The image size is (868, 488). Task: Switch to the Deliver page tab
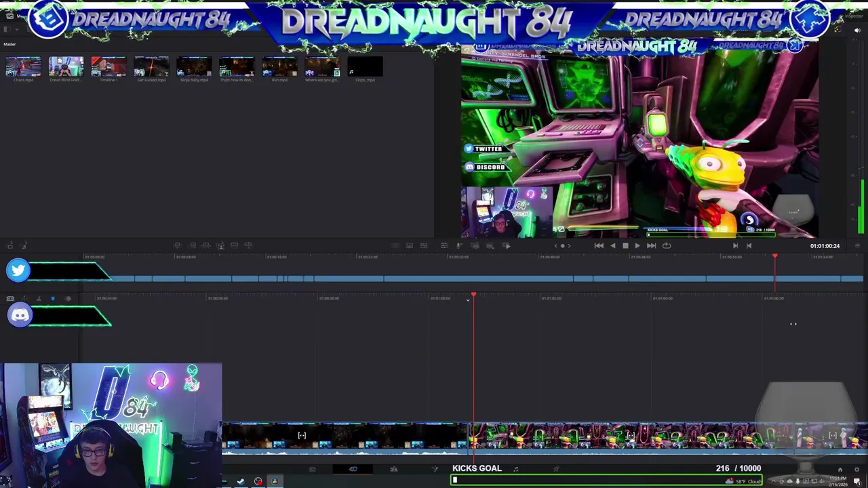pyautogui.click(x=557, y=469)
